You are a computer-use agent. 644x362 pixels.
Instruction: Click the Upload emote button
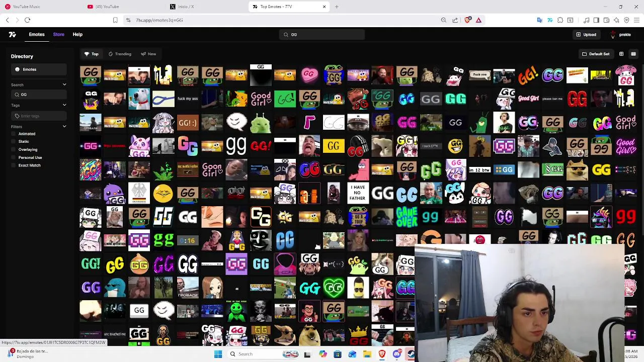click(586, 35)
